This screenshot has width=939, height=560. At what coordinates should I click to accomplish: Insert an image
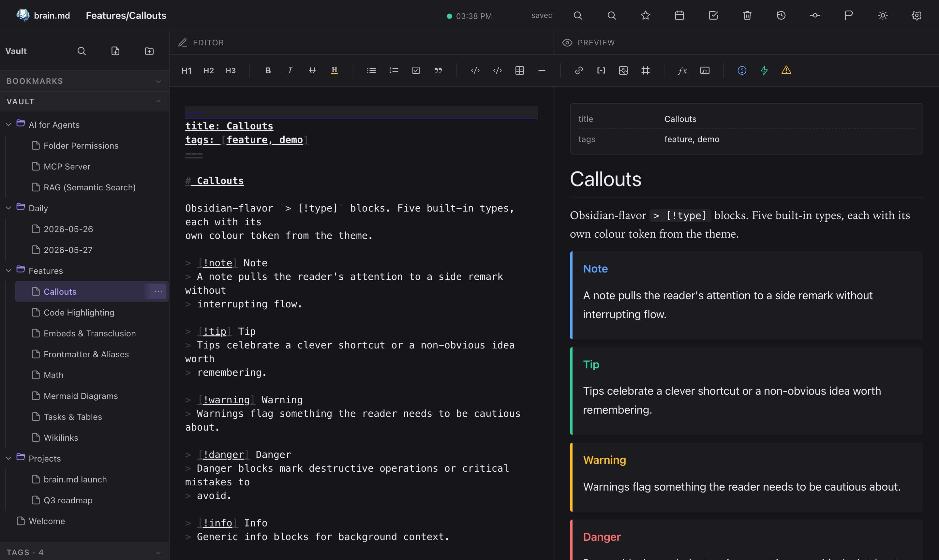pyautogui.click(x=623, y=70)
